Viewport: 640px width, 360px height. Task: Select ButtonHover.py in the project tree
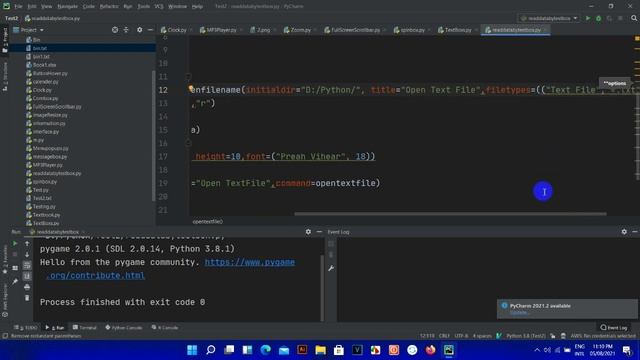[x=50, y=73]
